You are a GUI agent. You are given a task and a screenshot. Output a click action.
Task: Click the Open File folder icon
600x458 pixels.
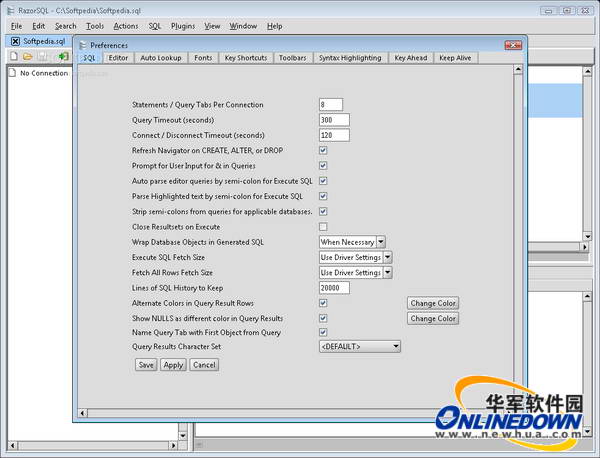(28, 57)
